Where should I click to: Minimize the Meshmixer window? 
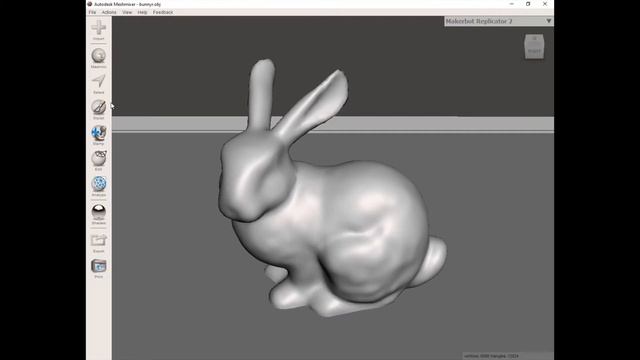(x=511, y=4)
